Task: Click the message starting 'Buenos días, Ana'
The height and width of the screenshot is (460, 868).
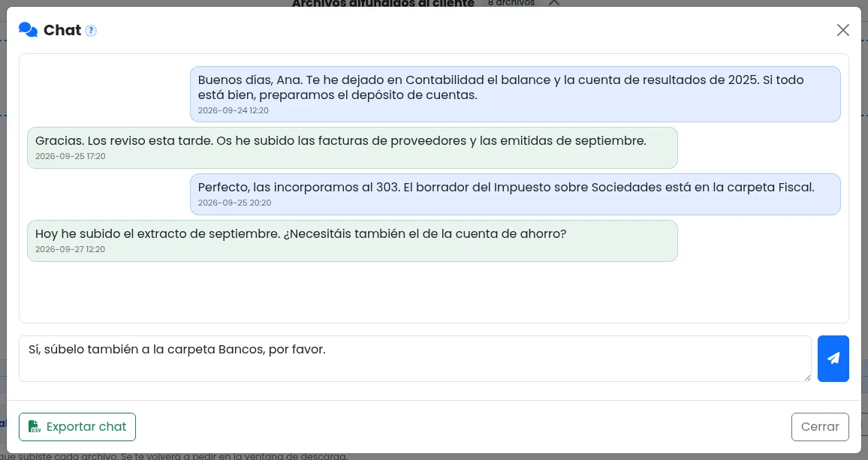Action: [515, 94]
